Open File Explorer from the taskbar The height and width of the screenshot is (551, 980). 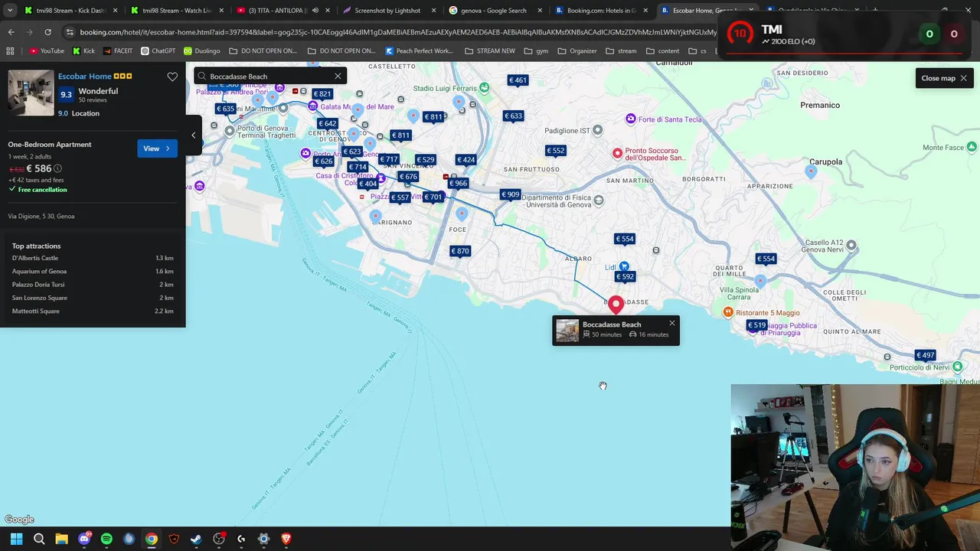[x=61, y=539]
